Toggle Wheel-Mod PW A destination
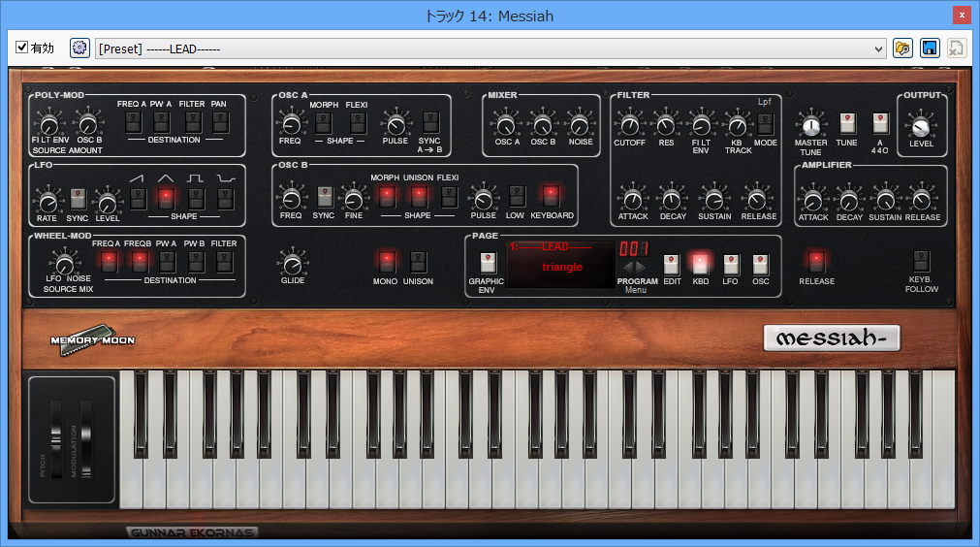This screenshot has width=980, height=547. (167, 261)
